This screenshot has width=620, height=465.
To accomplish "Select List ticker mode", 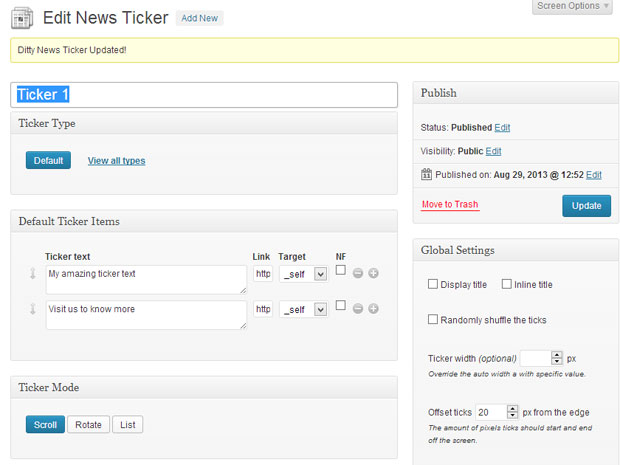I will pyautogui.click(x=127, y=425).
